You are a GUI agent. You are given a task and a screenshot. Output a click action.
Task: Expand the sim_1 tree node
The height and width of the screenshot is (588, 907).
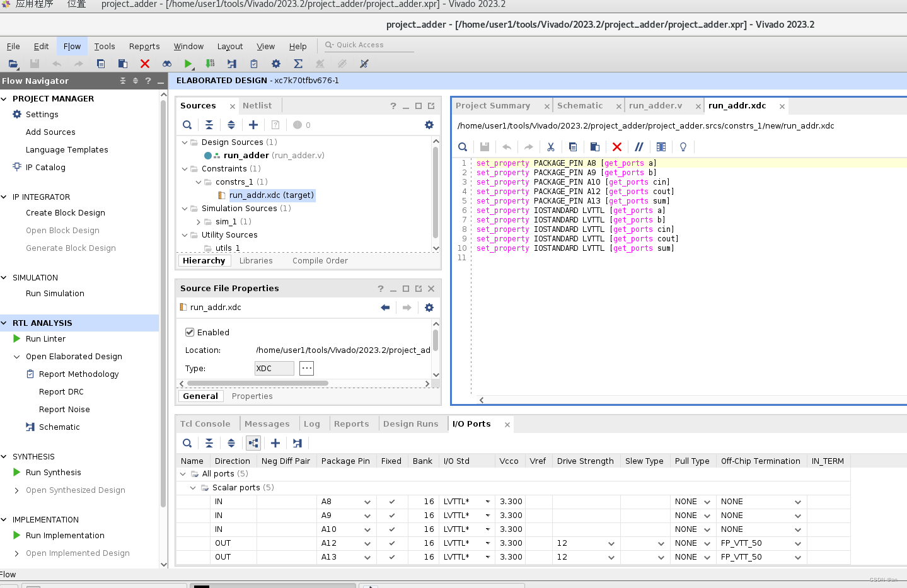click(199, 222)
